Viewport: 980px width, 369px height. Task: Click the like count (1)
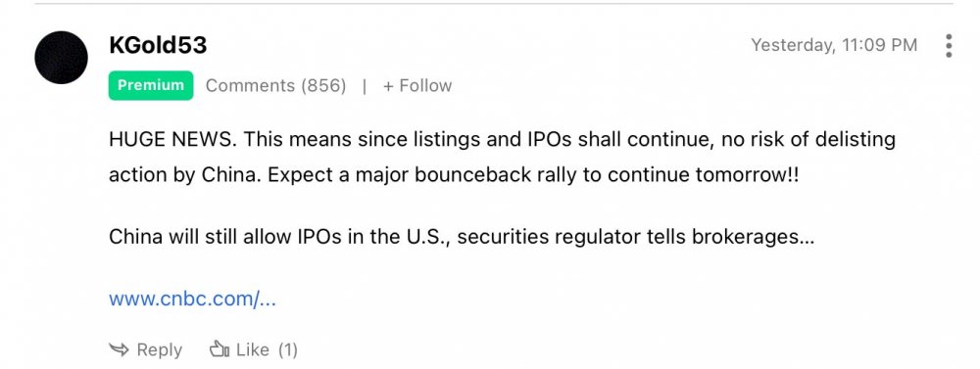pyautogui.click(x=287, y=349)
